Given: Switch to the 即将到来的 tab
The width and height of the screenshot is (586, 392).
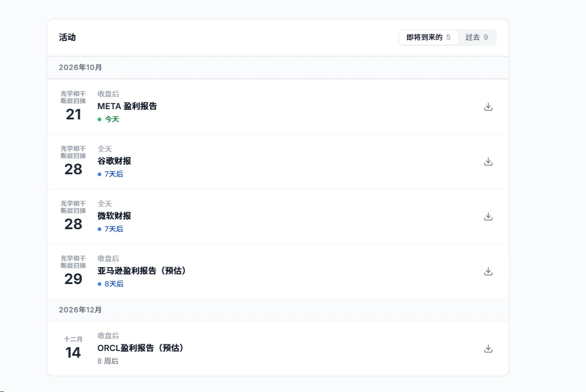Looking at the screenshot, I should point(428,37).
